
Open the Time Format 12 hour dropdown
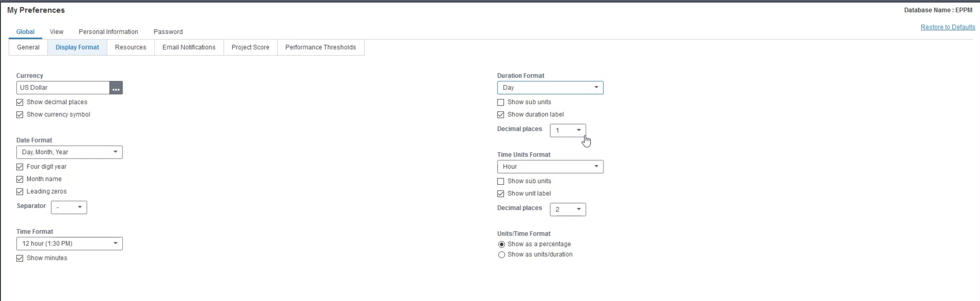click(69, 244)
